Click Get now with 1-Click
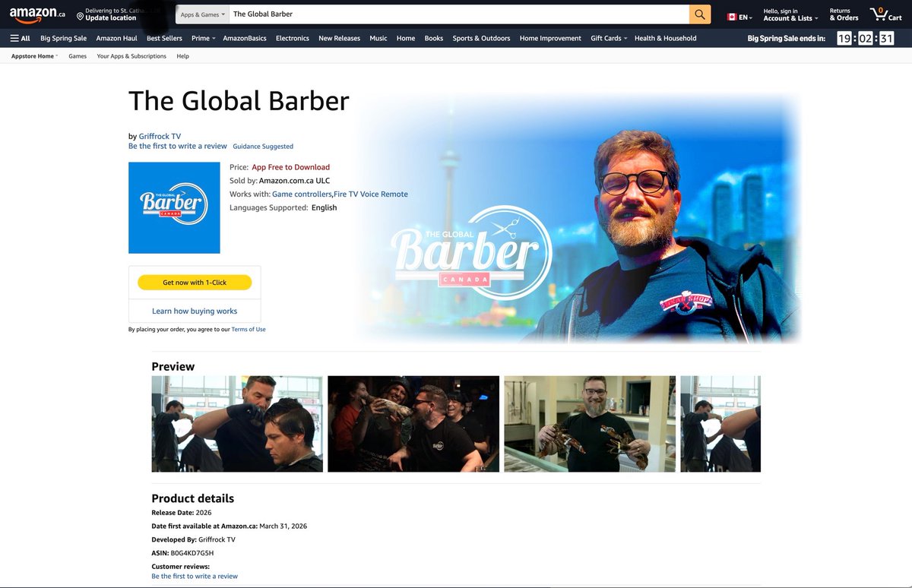Screen dimensions: 912x588 [195, 283]
